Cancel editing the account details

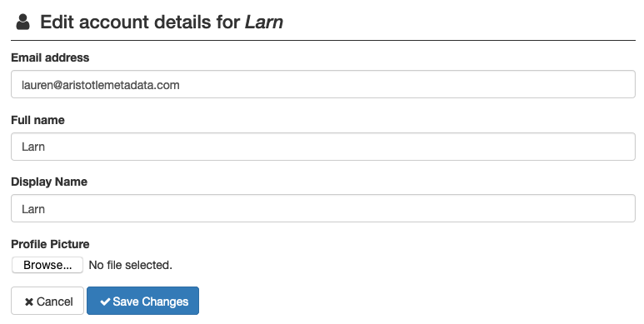click(47, 301)
